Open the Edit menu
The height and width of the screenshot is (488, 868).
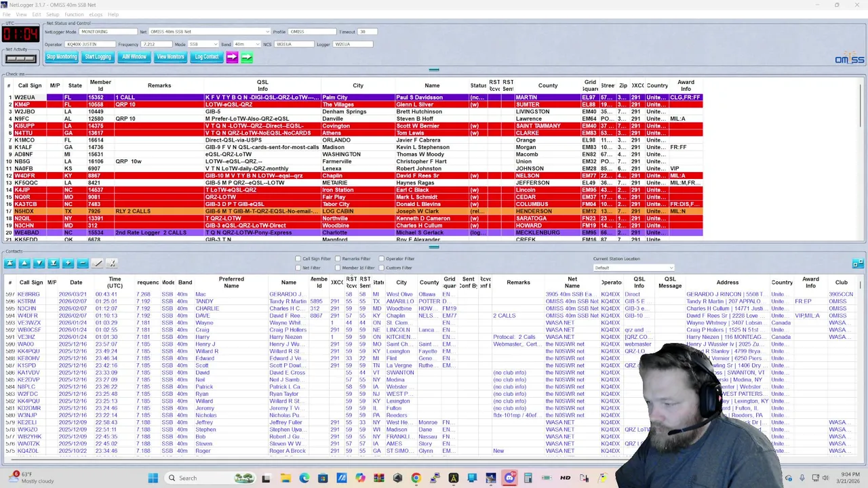point(37,14)
